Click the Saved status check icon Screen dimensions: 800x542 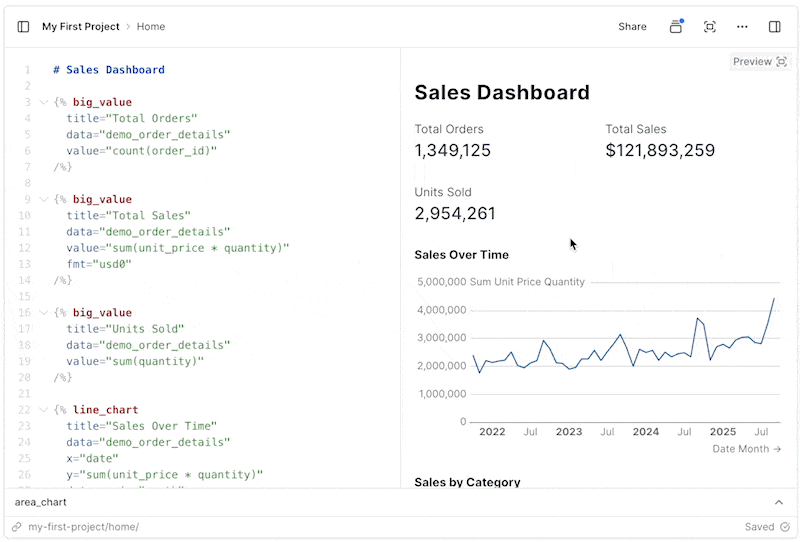785,527
